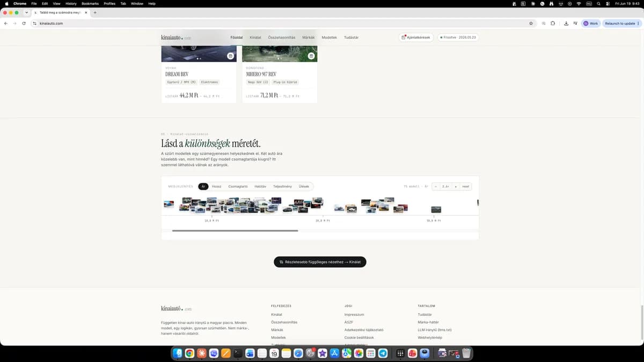Viewport: 644px width, 362px height.
Task: Switch display mode to Hatótáv
Action: 260,187
